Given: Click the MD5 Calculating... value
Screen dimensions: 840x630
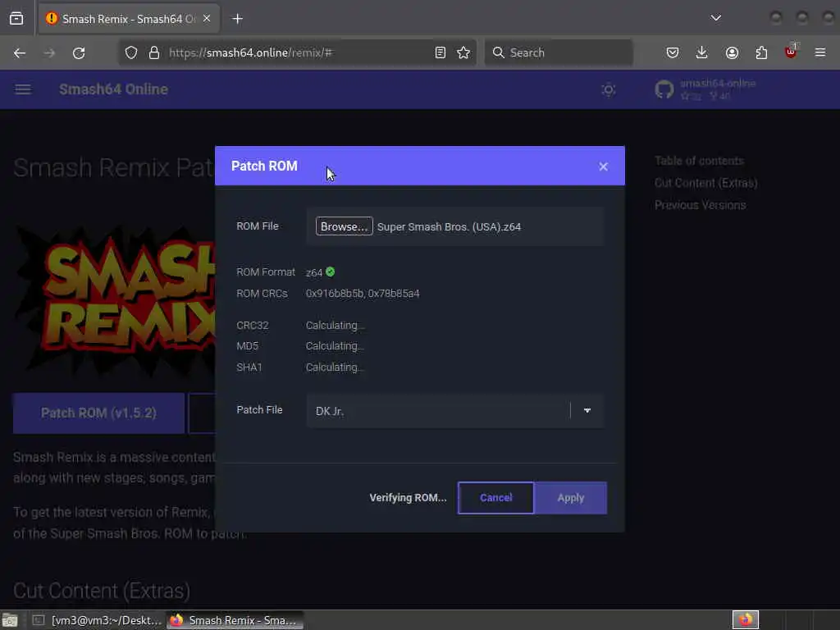Looking at the screenshot, I should (336, 346).
